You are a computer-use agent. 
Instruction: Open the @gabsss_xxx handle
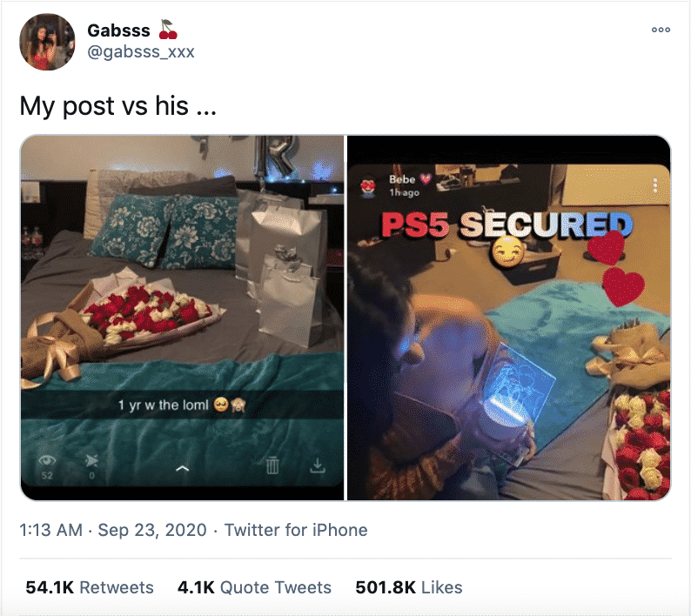[141, 52]
